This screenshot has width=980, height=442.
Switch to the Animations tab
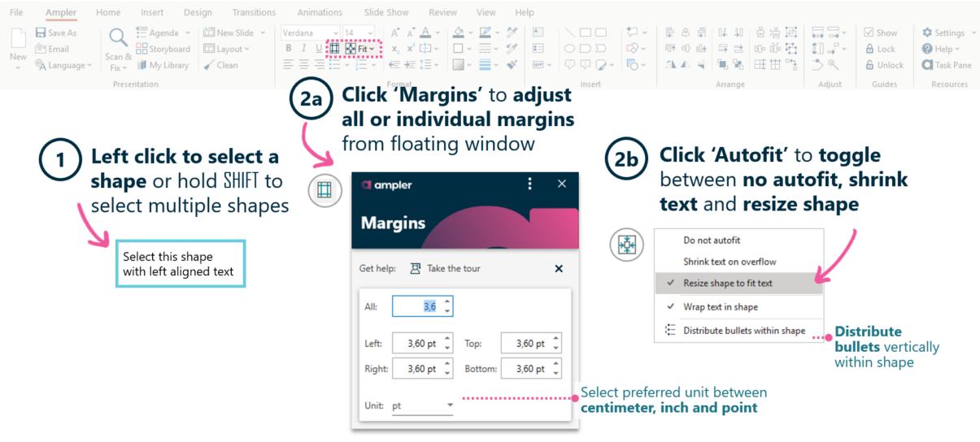320,12
